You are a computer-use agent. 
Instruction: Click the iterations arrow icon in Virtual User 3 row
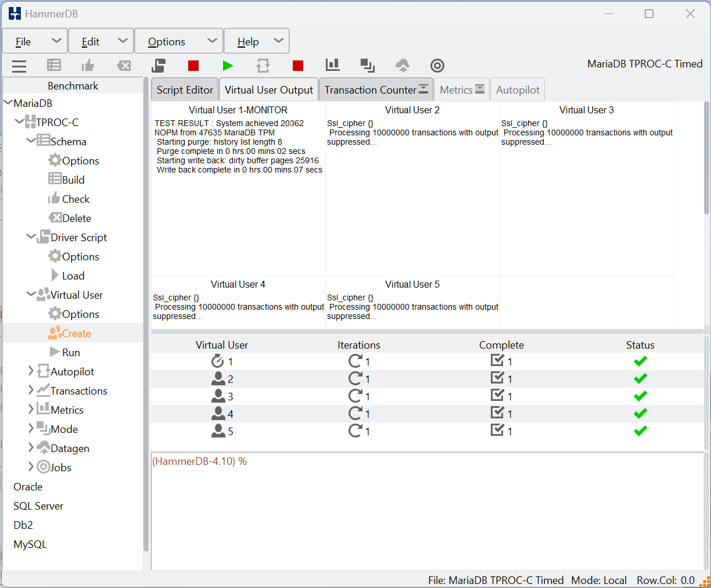[x=355, y=396]
